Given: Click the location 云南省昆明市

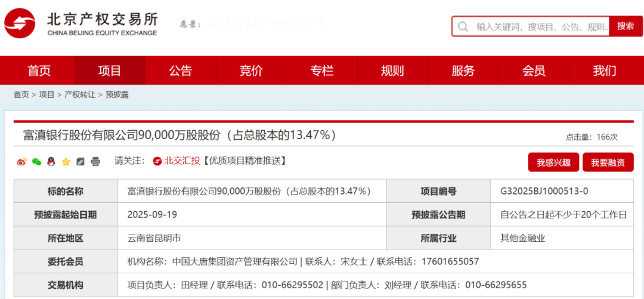Looking at the screenshot, I should click(x=154, y=238).
